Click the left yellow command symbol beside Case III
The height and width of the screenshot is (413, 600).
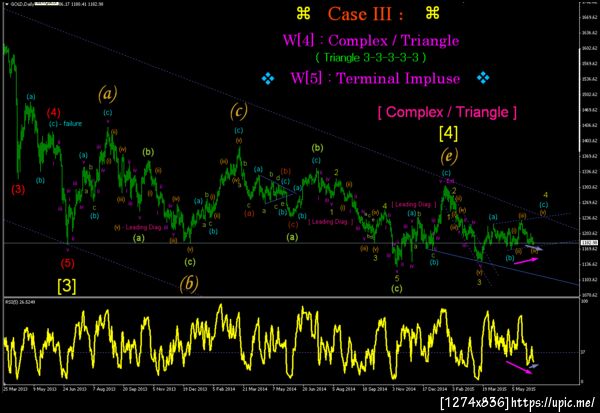pyautogui.click(x=303, y=14)
